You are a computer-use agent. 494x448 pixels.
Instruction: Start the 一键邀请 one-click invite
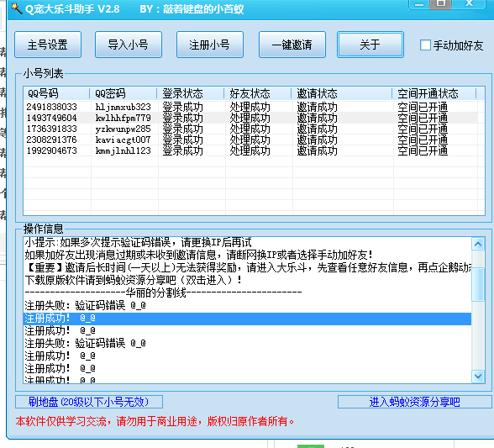292,45
